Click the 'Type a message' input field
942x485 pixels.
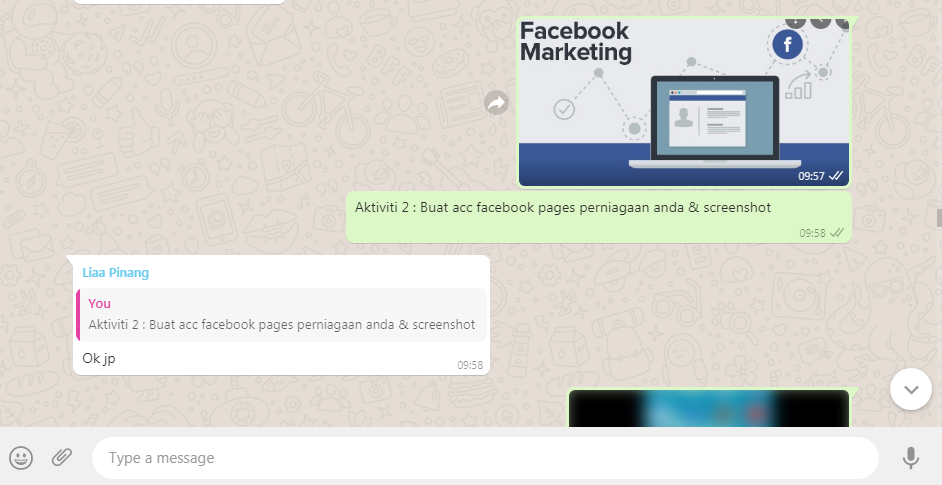click(485, 458)
